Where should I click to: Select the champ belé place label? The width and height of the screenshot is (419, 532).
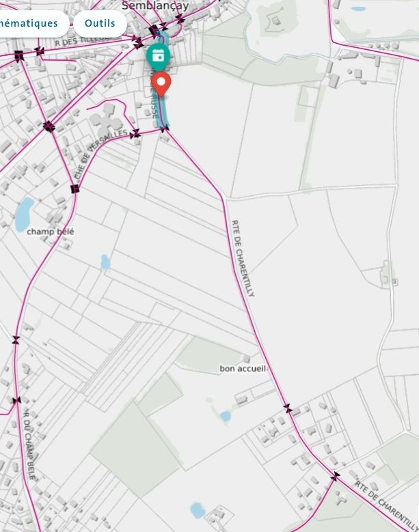(x=51, y=232)
